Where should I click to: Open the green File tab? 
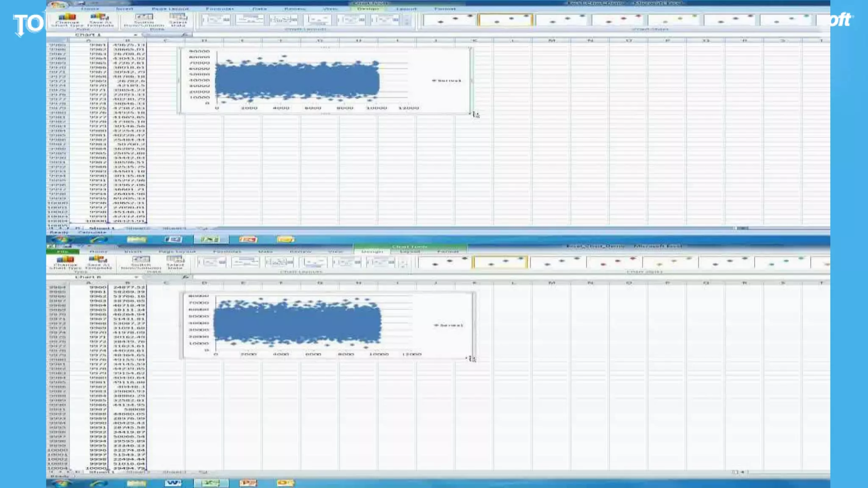pos(62,252)
